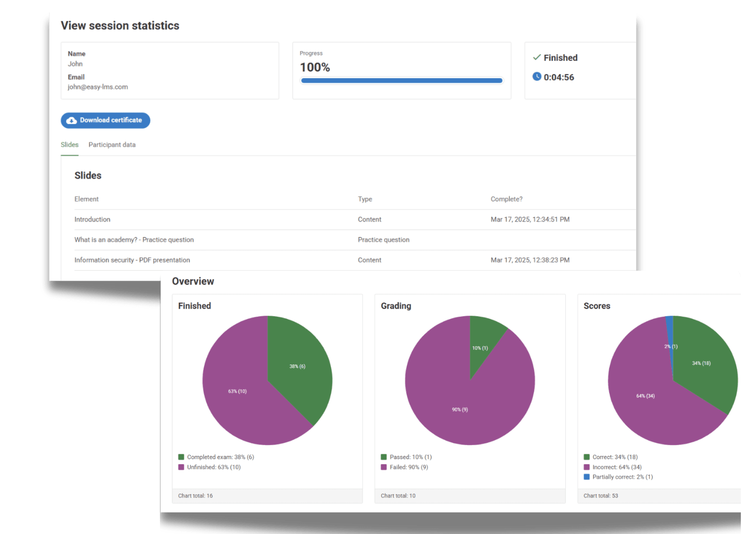Click the 100% progress bar
This screenshot has height=534, width=756.
401,80
